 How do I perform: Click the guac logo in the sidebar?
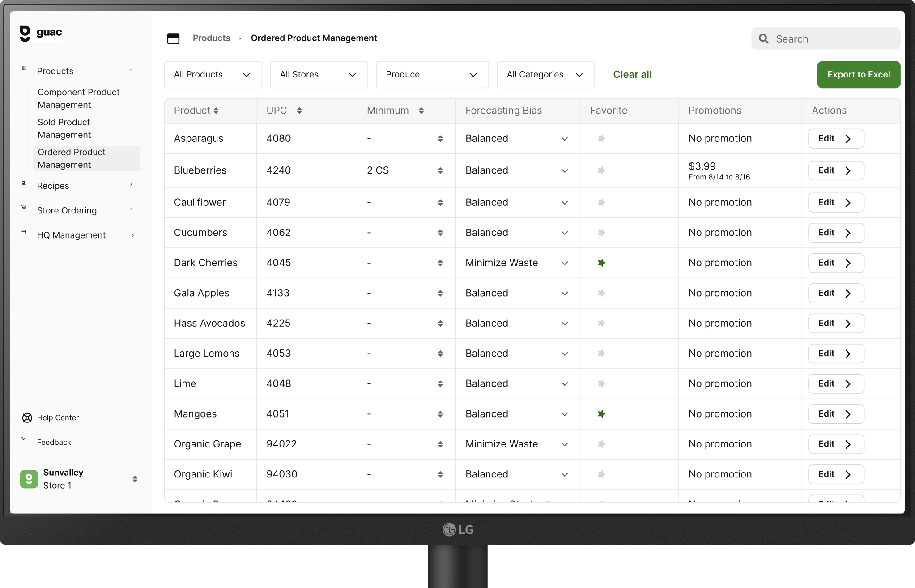tap(41, 32)
